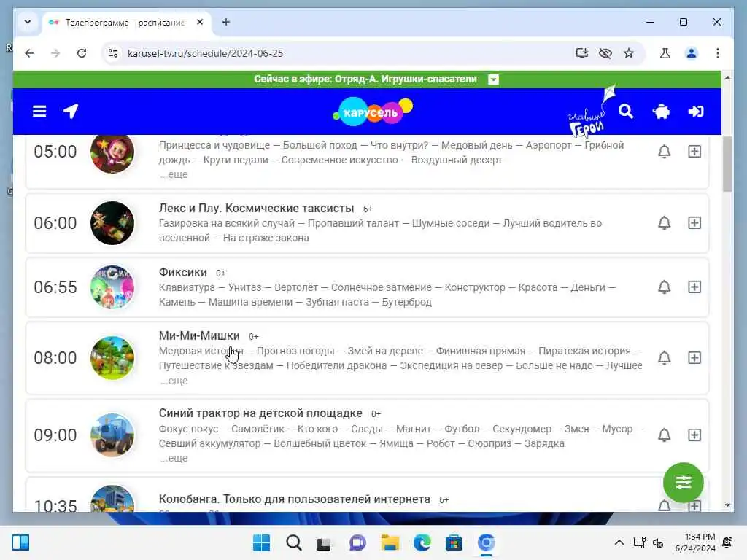
Task: Open File Explorer from the taskbar
Action: pos(390,542)
